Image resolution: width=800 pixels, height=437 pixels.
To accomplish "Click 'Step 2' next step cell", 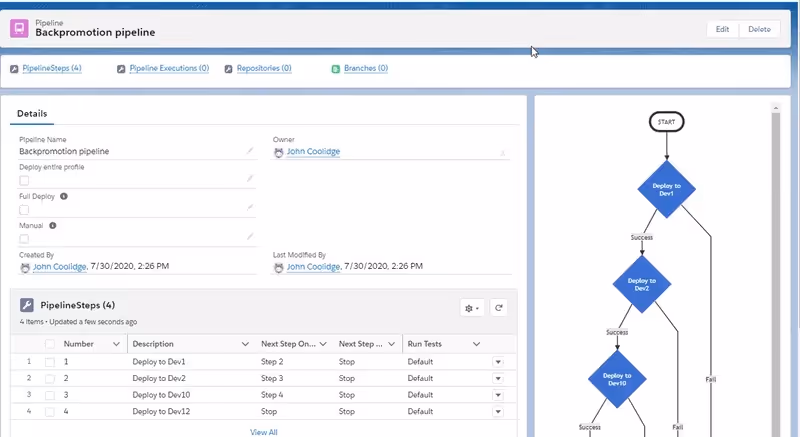I will pyautogui.click(x=272, y=362).
